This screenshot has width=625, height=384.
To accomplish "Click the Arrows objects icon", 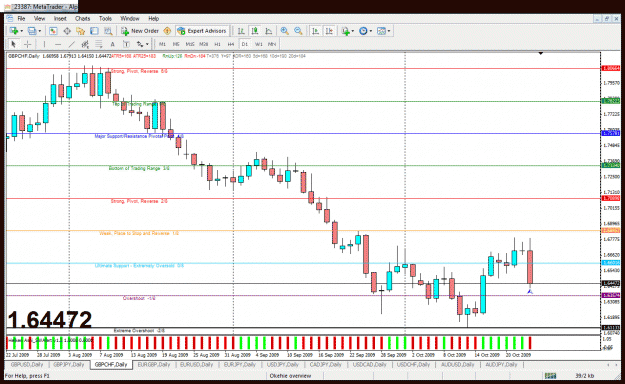I will click(140, 44).
